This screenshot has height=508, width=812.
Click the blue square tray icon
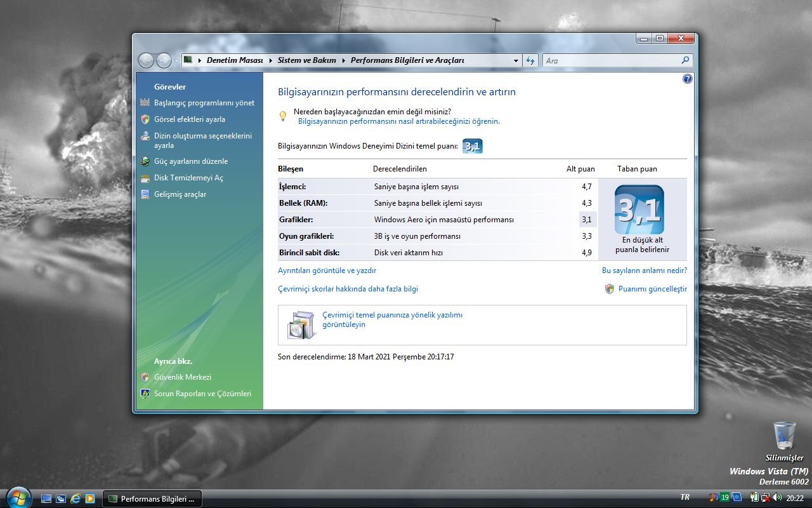point(737,497)
